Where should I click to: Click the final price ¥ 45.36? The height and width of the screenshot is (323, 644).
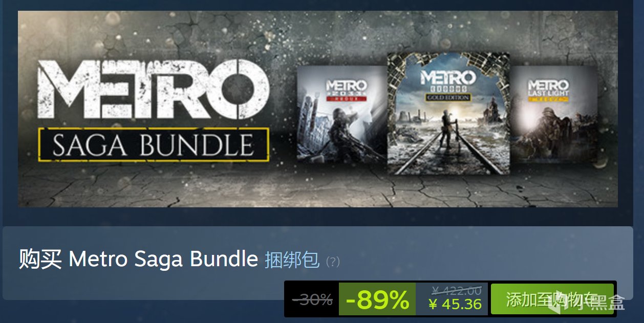[455, 305]
